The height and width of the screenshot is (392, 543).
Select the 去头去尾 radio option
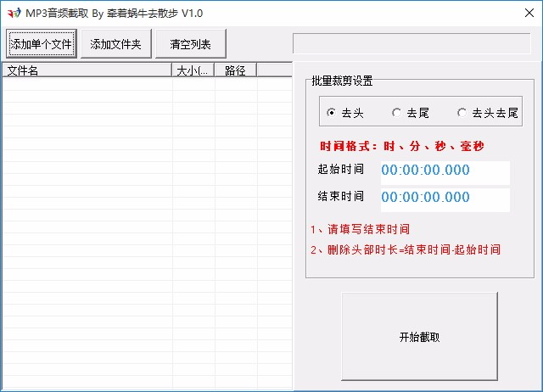488,113
